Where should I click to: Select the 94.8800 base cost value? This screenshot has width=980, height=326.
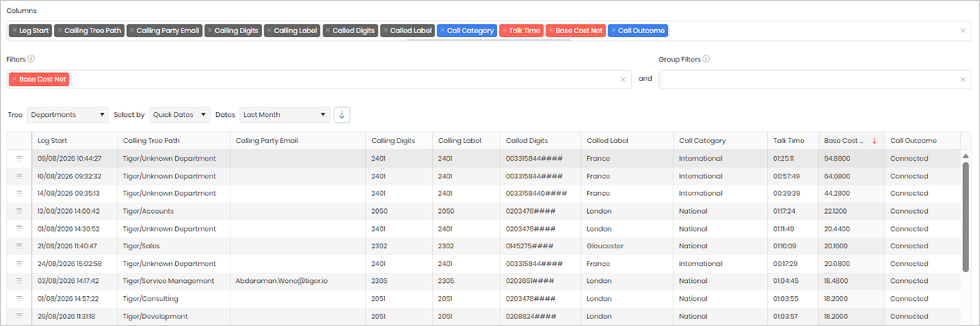(838, 158)
